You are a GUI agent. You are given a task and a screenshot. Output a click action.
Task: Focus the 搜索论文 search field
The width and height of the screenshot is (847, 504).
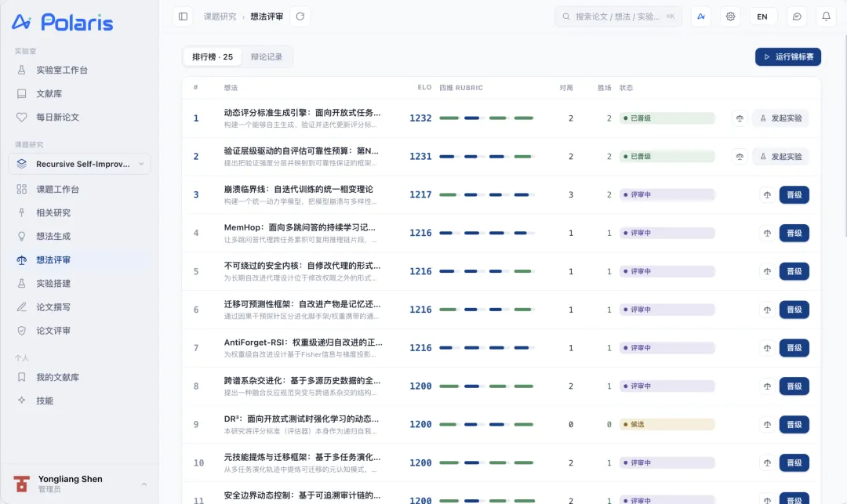coord(618,16)
